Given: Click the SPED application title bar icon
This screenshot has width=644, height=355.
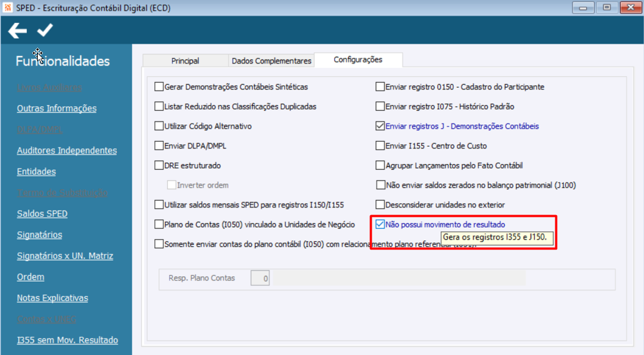Looking at the screenshot, I should point(7,8).
